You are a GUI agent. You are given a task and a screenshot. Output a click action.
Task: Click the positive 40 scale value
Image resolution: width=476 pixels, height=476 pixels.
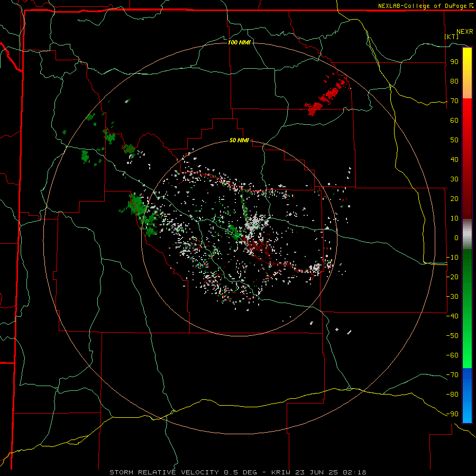[x=454, y=159]
